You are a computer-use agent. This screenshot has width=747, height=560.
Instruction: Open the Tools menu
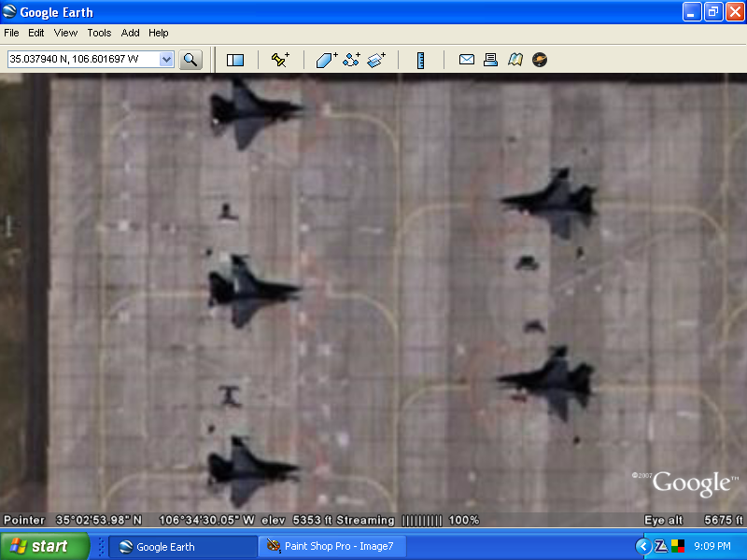tap(99, 33)
